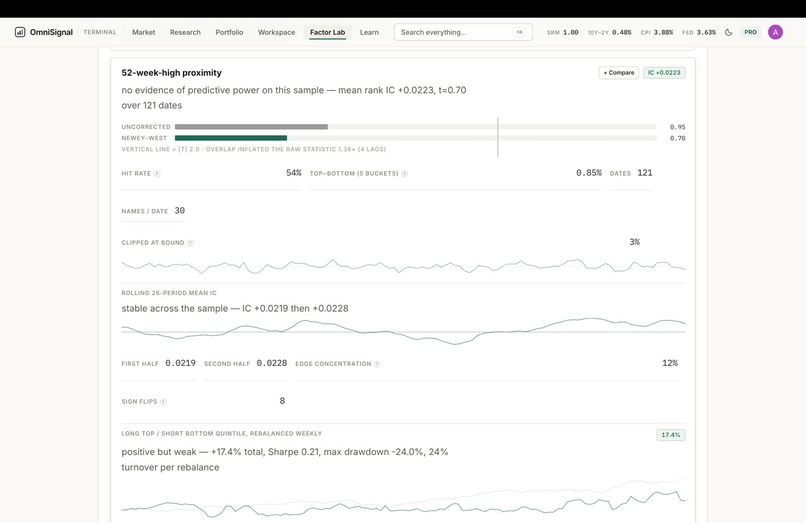Click the First Half 0.0219 value
This screenshot has height=523, width=806.
pyautogui.click(x=180, y=363)
